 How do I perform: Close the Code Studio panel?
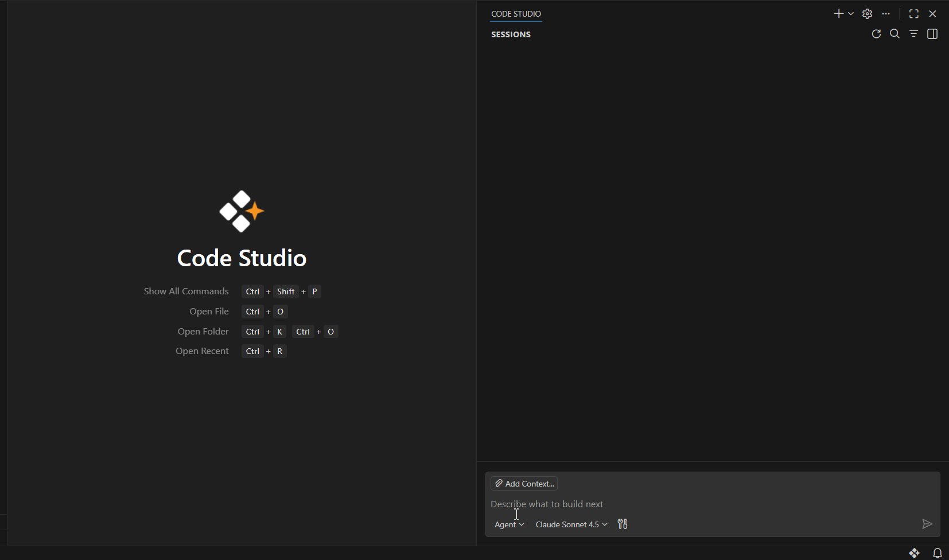933,14
